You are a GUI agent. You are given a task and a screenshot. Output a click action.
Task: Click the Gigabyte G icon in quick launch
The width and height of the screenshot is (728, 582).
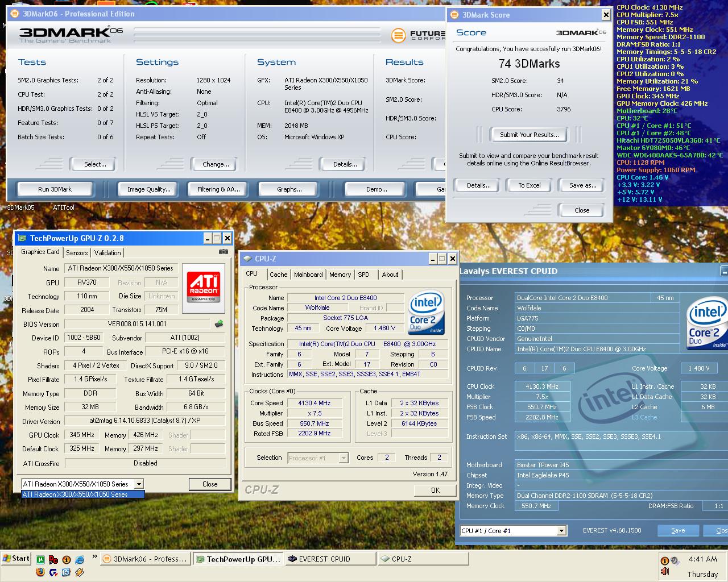(53, 572)
